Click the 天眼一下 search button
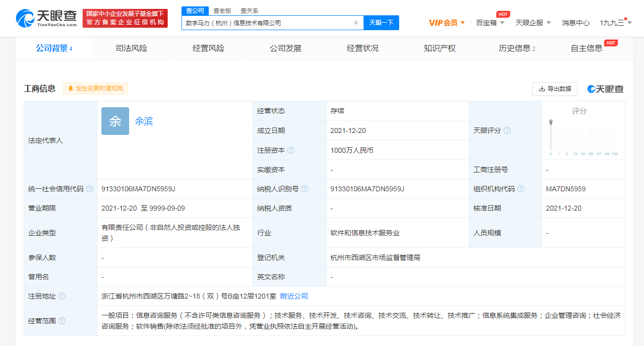 point(381,23)
